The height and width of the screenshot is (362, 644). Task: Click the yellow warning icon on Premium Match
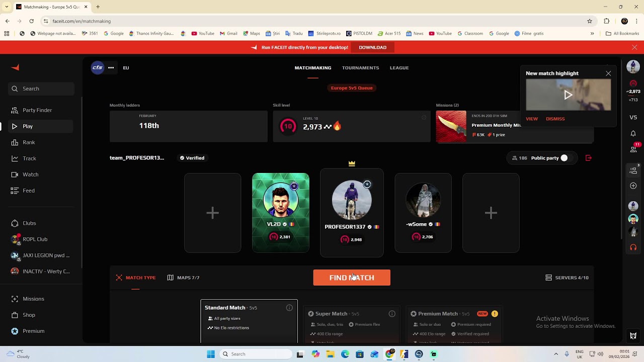(x=495, y=314)
